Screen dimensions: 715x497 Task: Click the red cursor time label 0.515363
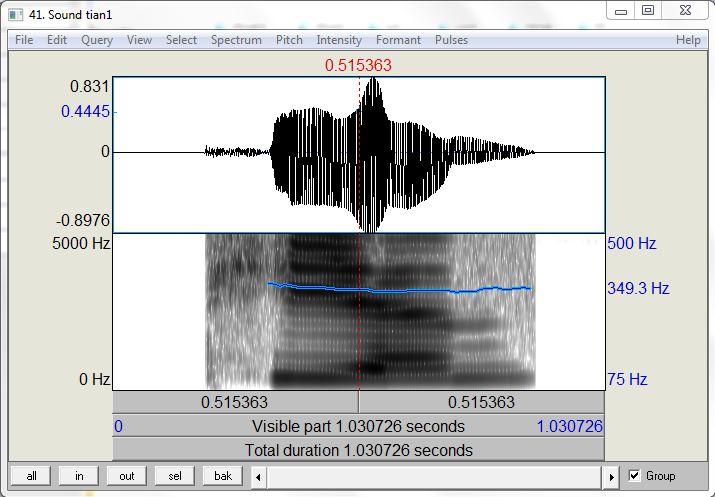358,65
